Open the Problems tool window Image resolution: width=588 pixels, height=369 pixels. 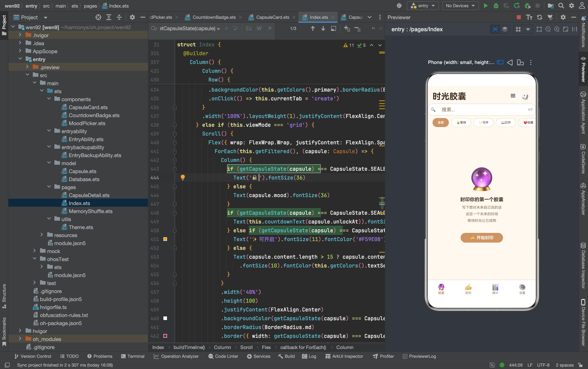click(100, 356)
